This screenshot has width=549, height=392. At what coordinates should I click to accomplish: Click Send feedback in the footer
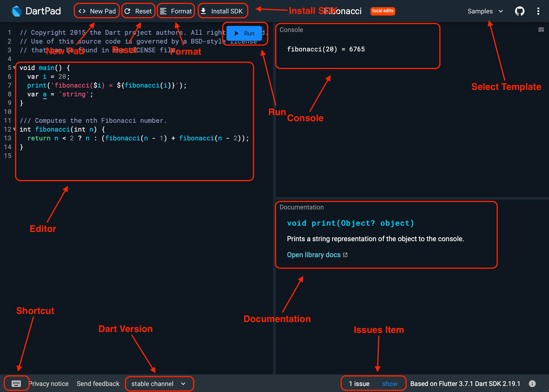(98, 384)
